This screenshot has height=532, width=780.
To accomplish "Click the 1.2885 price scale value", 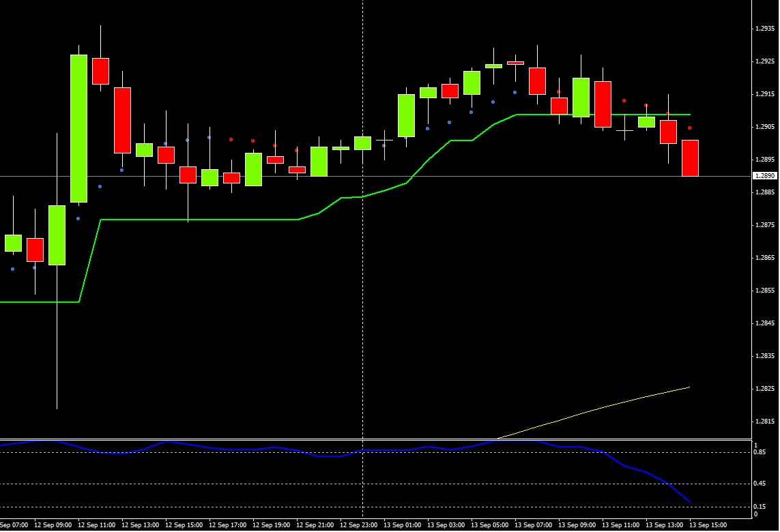I will pos(764,192).
